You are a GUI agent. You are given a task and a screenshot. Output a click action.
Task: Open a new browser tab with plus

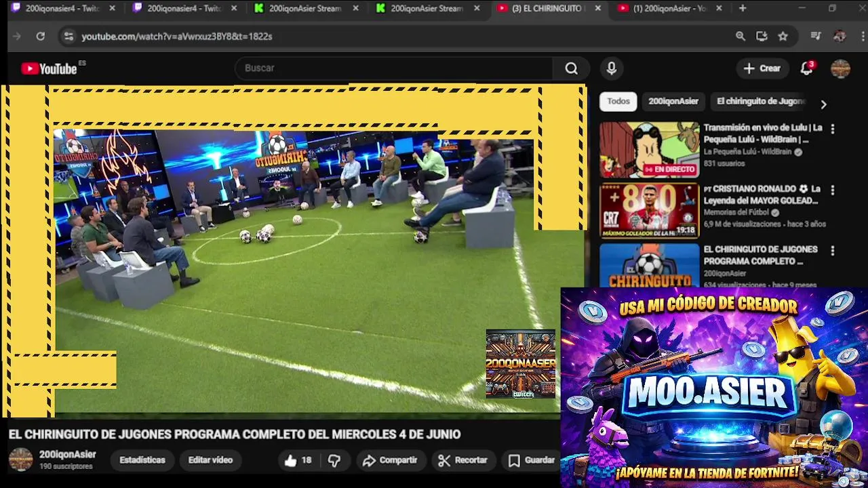[x=743, y=8]
